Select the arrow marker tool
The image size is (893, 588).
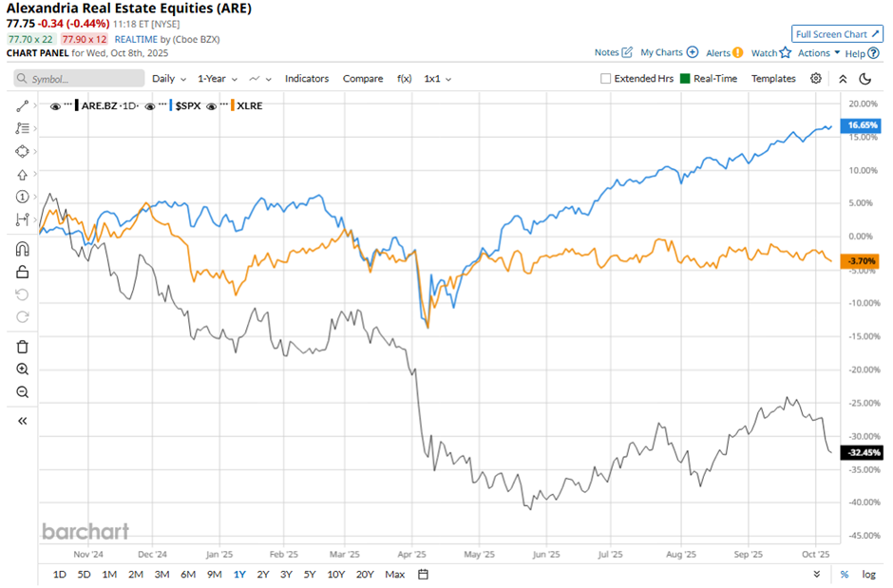click(x=22, y=174)
